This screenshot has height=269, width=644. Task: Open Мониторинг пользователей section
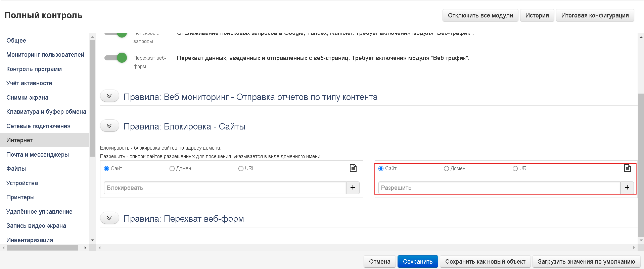45,55
